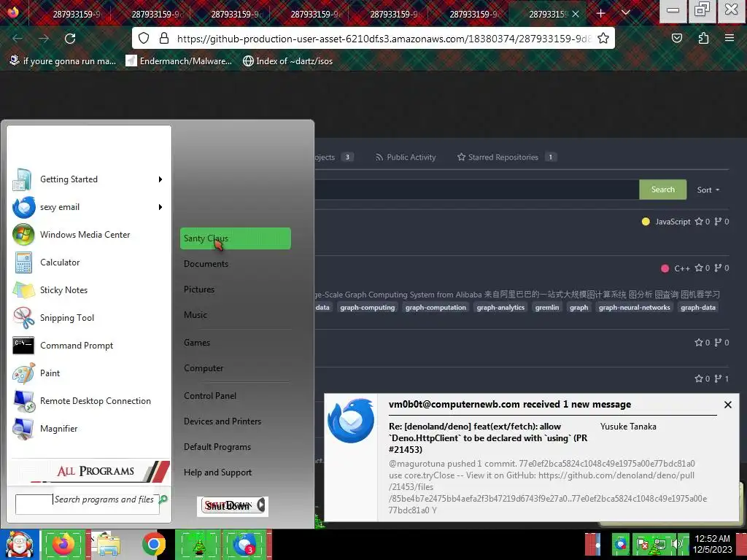Open Music library
The width and height of the screenshot is (747, 560).
tap(196, 315)
